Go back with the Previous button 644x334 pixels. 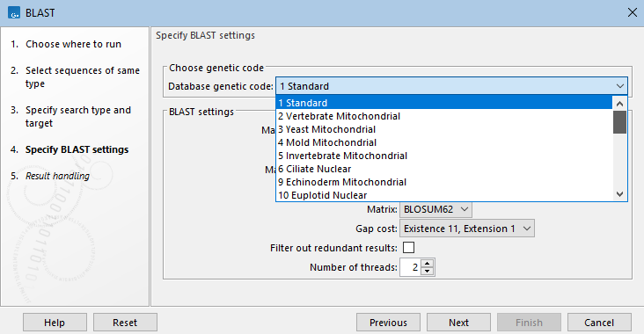[388, 323]
